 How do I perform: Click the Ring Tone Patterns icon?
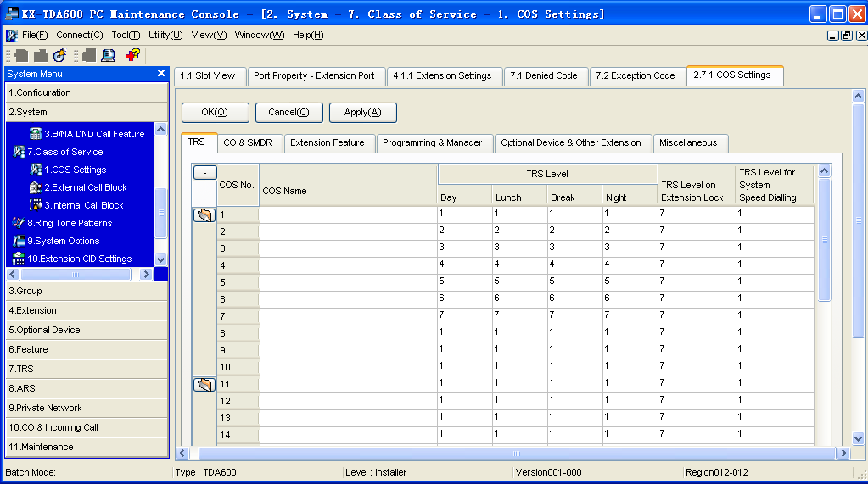(19, 223)
